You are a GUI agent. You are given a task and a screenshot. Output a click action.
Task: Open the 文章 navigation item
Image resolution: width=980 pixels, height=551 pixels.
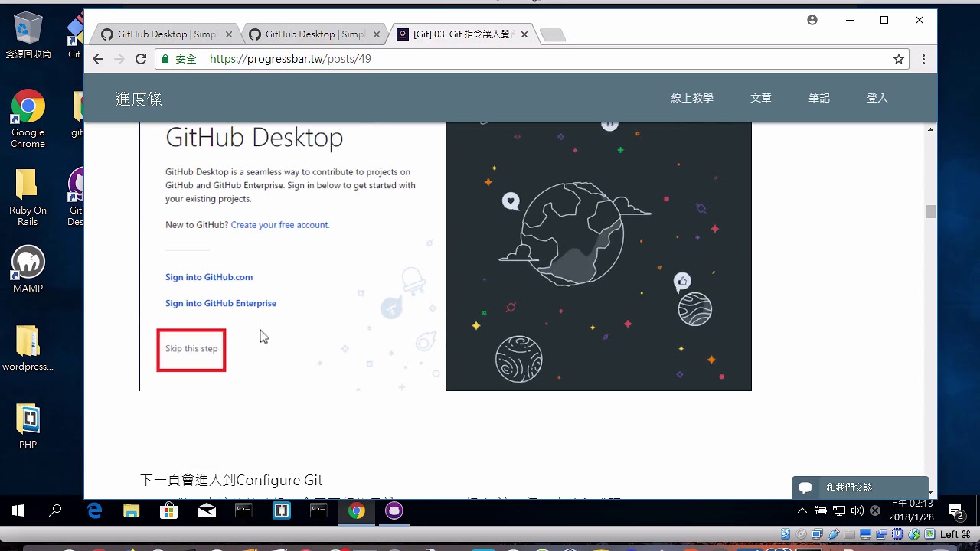[x=761, y=98]
